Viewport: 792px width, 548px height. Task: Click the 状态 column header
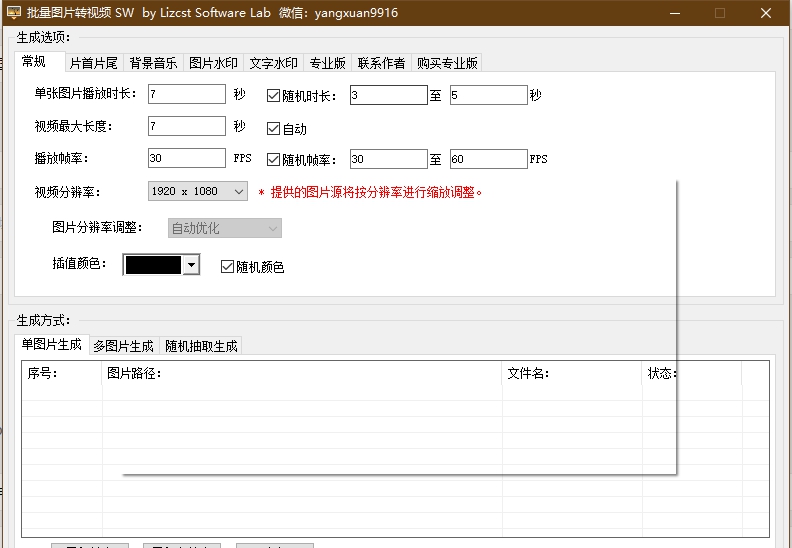click(692, 373)
